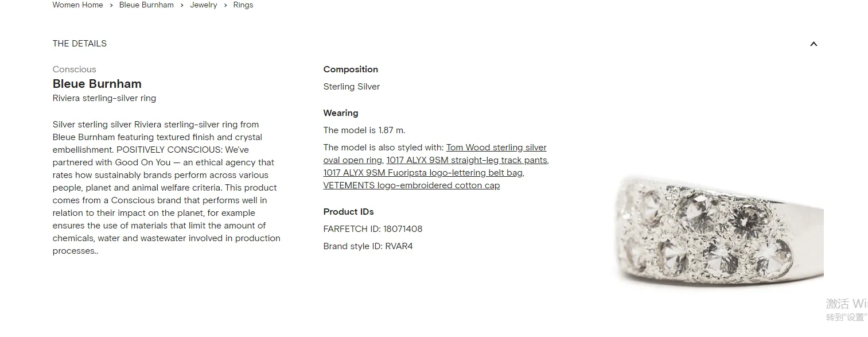The height and width of the screenshot is (337, 868).
Task: Select the Rings breadcrumb
Action: tap(243, 5)
